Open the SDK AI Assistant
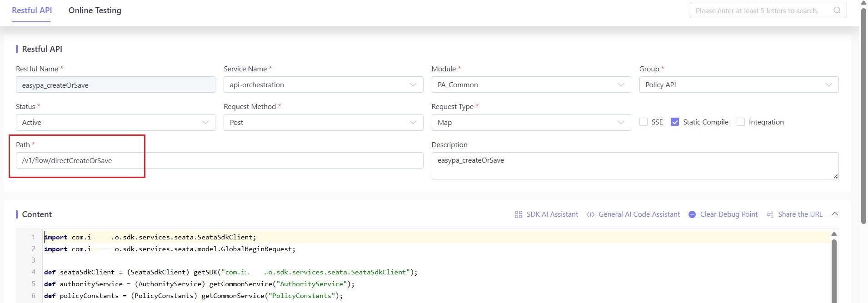This screenshot has height=303, width=868. [546, 214]
